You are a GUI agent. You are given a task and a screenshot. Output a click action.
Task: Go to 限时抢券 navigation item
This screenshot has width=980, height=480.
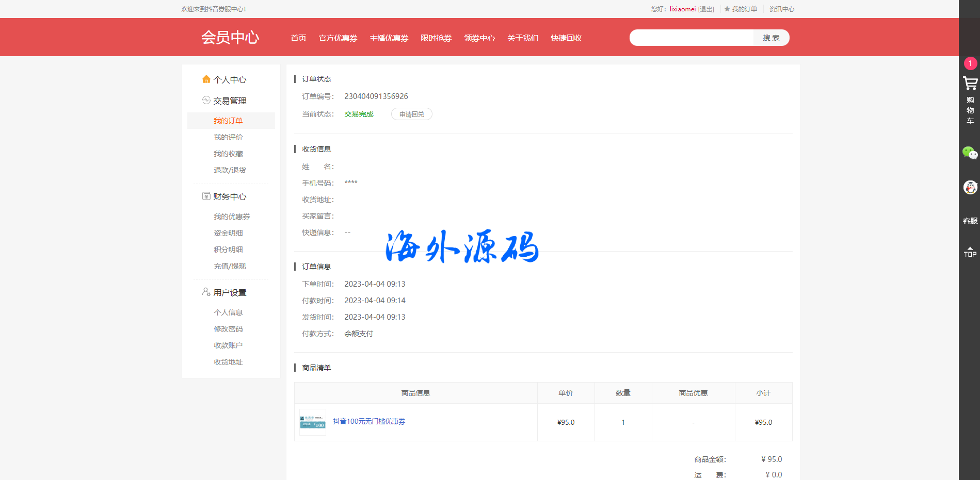(436, 38)
